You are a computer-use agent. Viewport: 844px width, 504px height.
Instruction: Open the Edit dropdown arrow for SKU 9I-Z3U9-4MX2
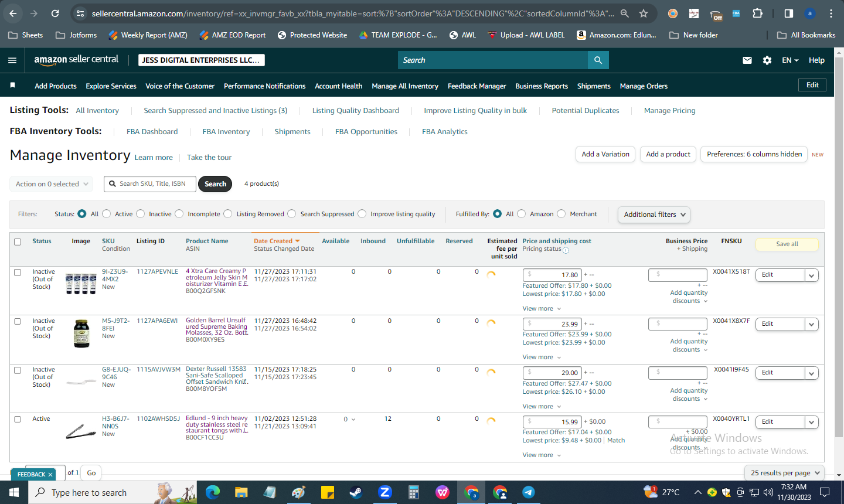(812, 275)
